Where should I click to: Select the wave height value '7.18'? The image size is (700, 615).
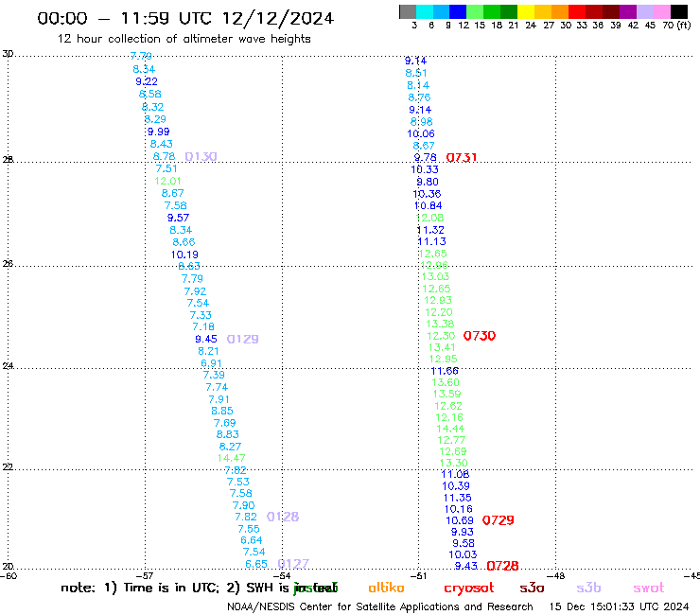point(203,327)
